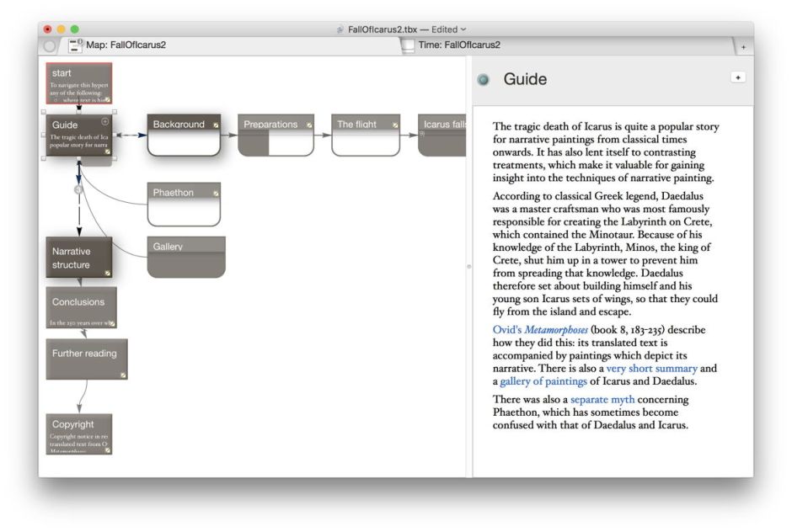Open the gallery of paintings link
Image resolution: width=792 pixels, height=532 pixels.
[542, 380]
